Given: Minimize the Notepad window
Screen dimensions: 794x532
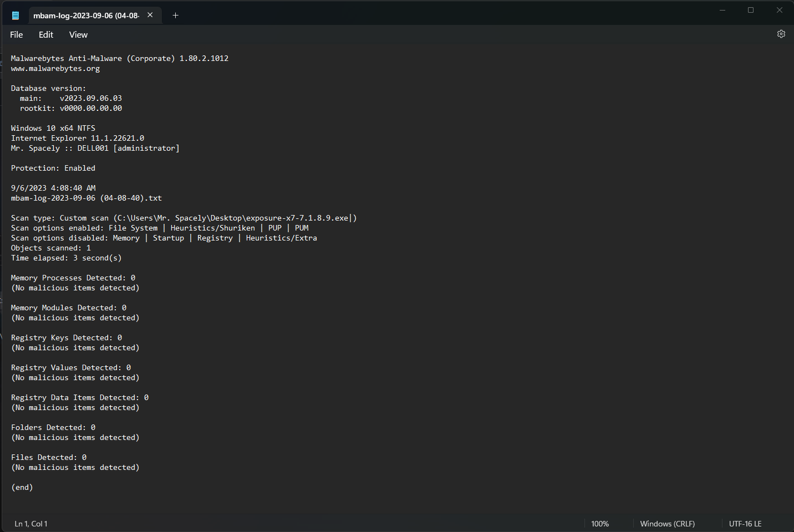Looking at the screenshot, I should 722,10.
